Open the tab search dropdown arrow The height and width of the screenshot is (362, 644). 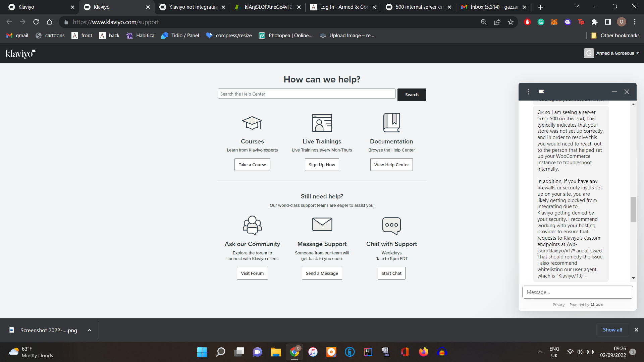pyautogui.click(x=577, y=7)
